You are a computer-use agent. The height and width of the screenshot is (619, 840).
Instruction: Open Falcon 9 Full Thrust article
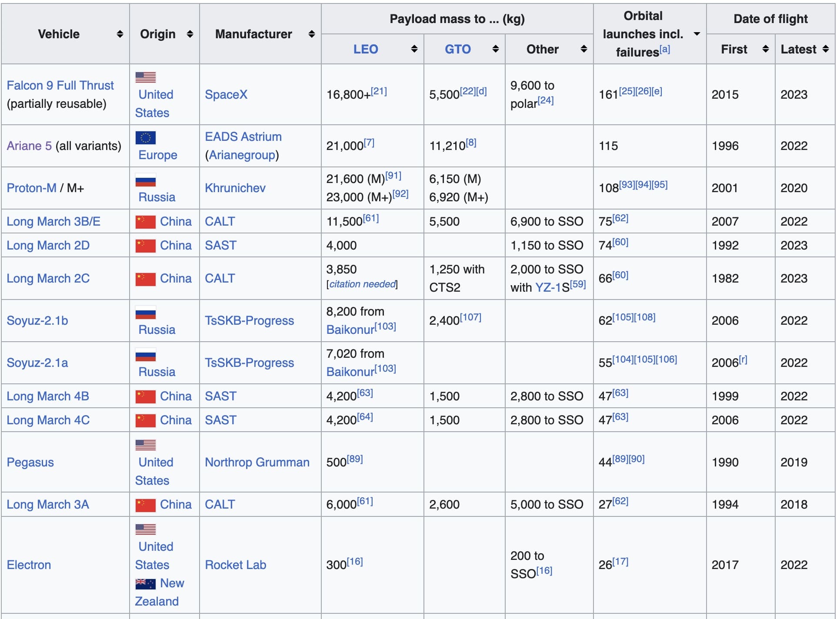tap(60, 85)
